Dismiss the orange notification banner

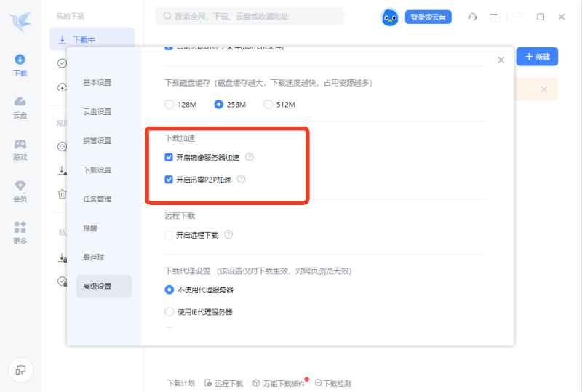(x=544, y=89)
